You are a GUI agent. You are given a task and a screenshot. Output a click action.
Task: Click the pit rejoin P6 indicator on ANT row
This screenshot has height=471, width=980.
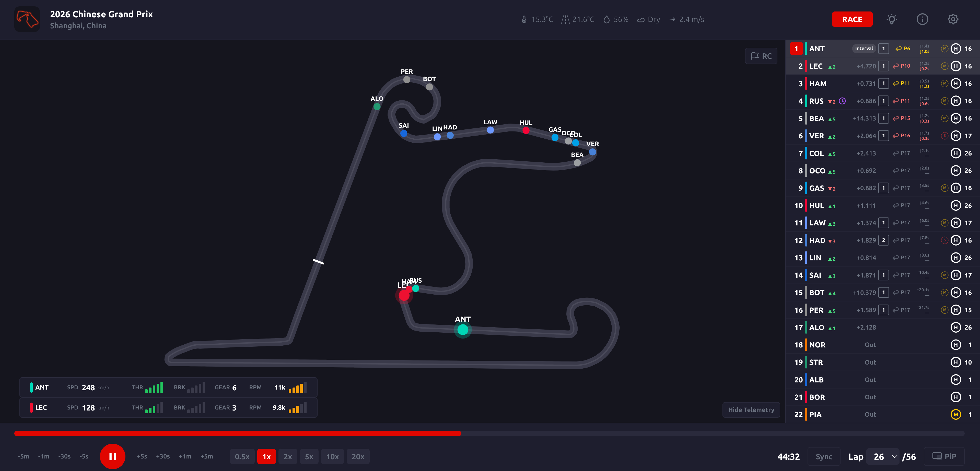click(x=902, y=49)
